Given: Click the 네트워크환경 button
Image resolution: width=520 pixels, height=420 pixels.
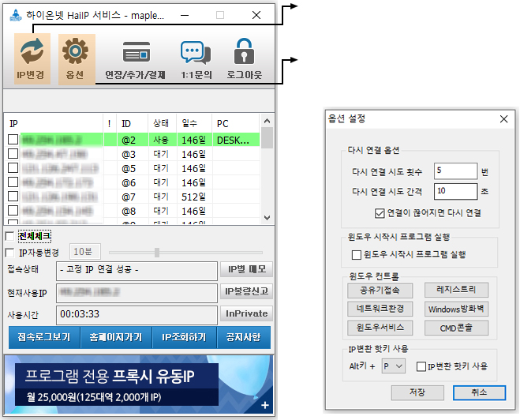Looking at the screenshot, I should [380, 309].
